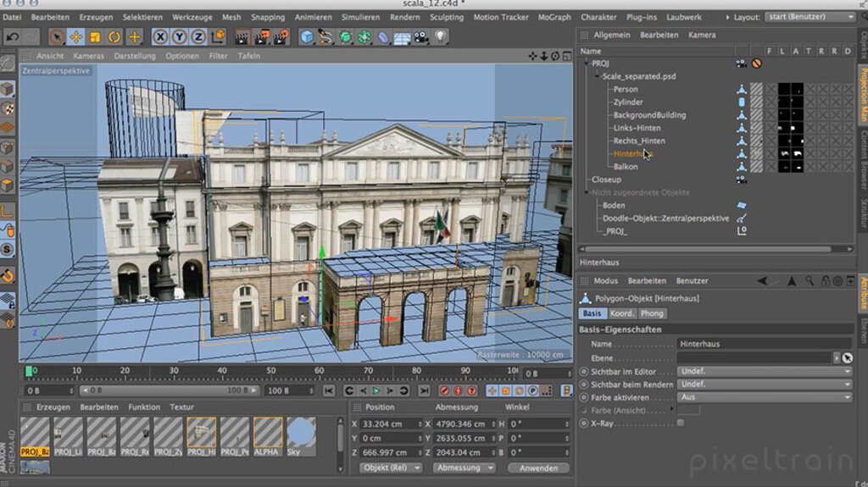Screen dimensions: 868x487
Task: Click the PROJ camera icon
Action: 741,64
